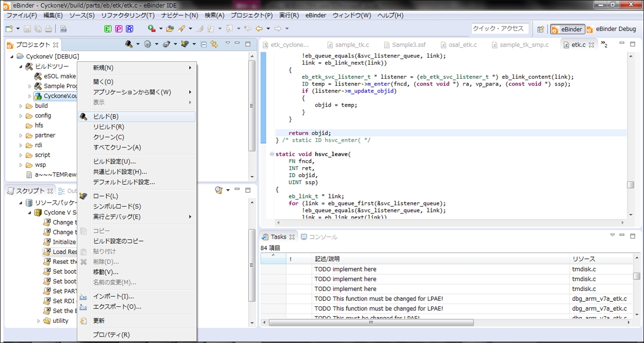Viewport: 644px width, 343px height.
Task: Collapse the hsvc_leave function code fold
Action: pyautogui.click(x=272, y=154)
